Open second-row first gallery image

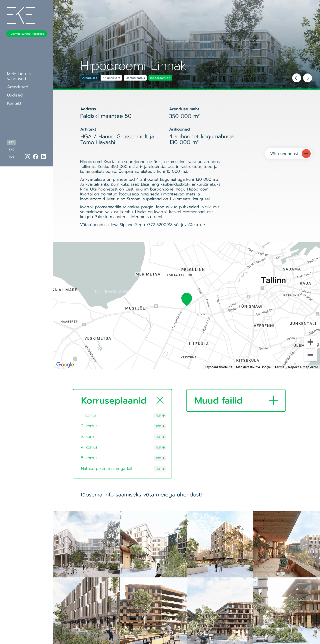click(x=87, y=610)
